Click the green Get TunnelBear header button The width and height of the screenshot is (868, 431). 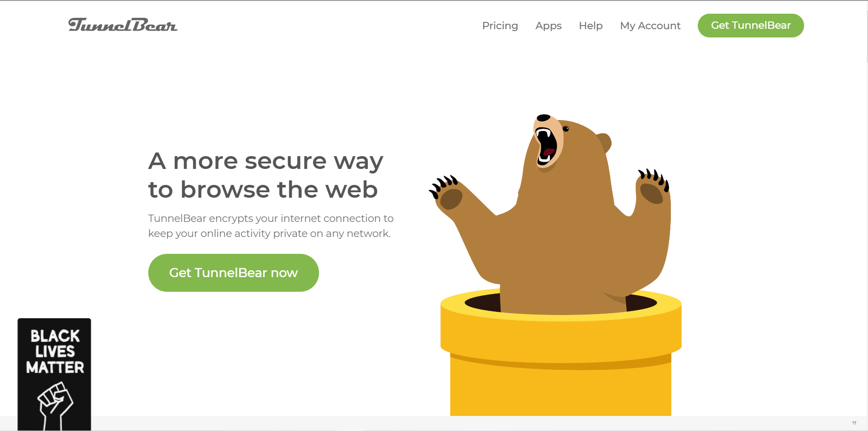(751, 26)
